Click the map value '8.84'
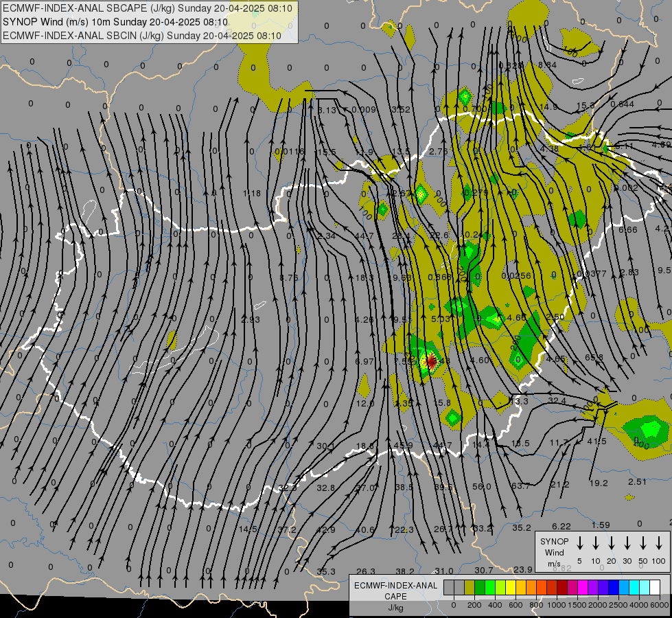 pyautogui.click(x=547, y=65)
